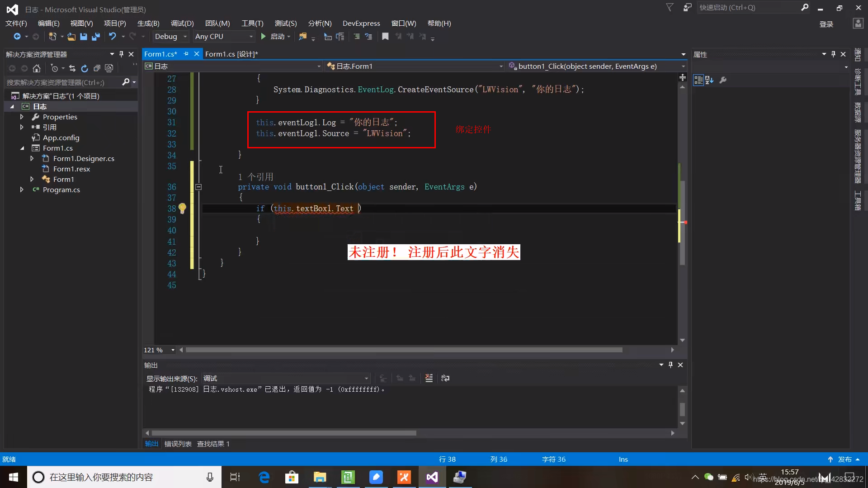Click the 启动 start button label
868x488 pixels.
(x=278, y=36)
